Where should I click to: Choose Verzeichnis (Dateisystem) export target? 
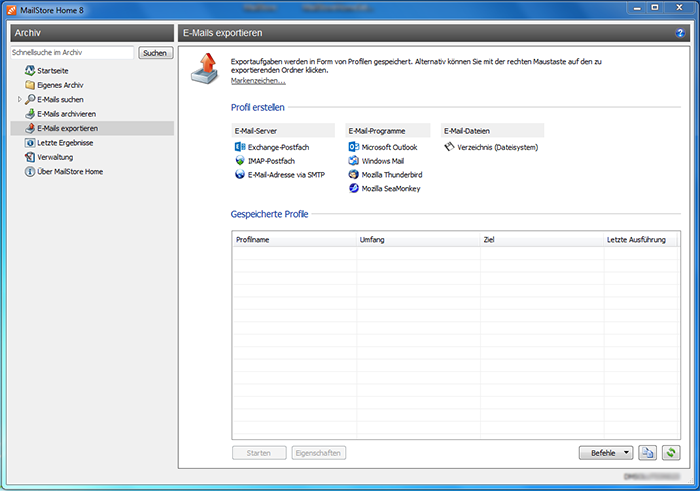pos(497,147)
